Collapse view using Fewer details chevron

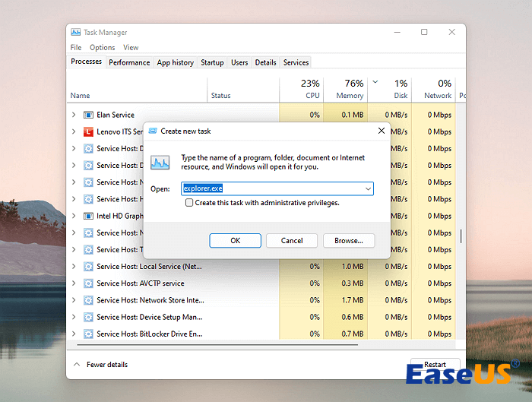click(76, 365)
